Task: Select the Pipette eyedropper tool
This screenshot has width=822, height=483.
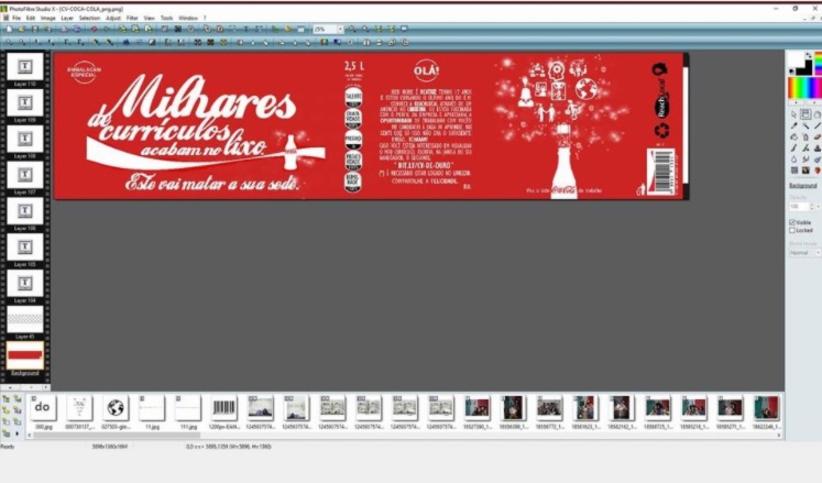Action: (794, 126)
